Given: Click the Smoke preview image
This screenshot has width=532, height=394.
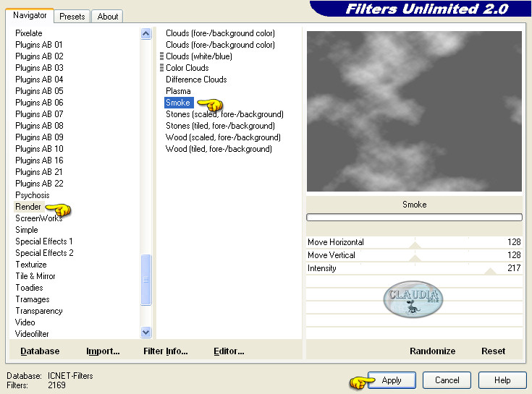Looking at the screenshot, I should [414, 111].
